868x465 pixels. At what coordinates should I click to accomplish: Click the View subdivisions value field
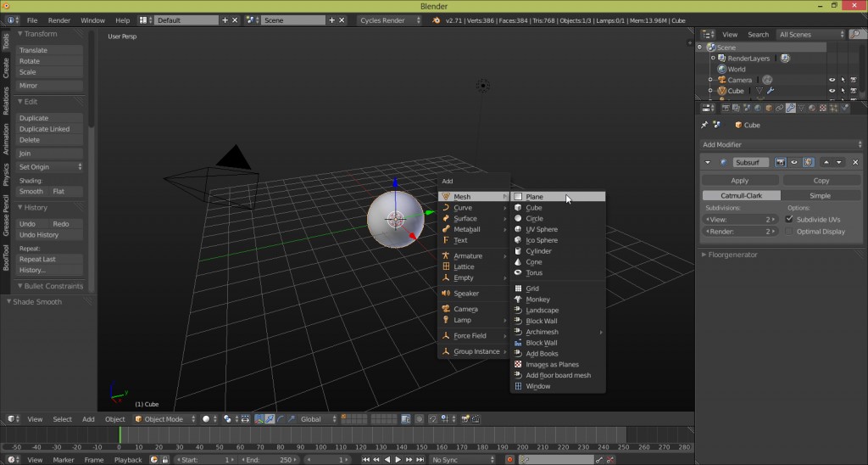point(739,219)
